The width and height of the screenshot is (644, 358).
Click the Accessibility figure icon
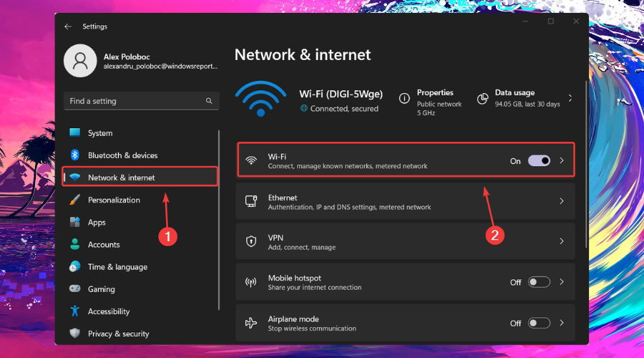pos(74,311)
